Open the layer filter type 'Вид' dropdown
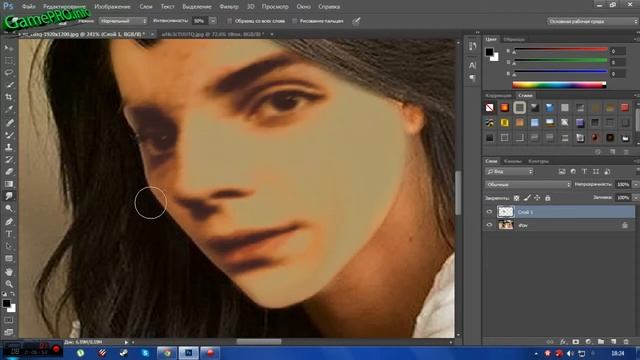This screenshot has height=360, width=640. [509, 172]
